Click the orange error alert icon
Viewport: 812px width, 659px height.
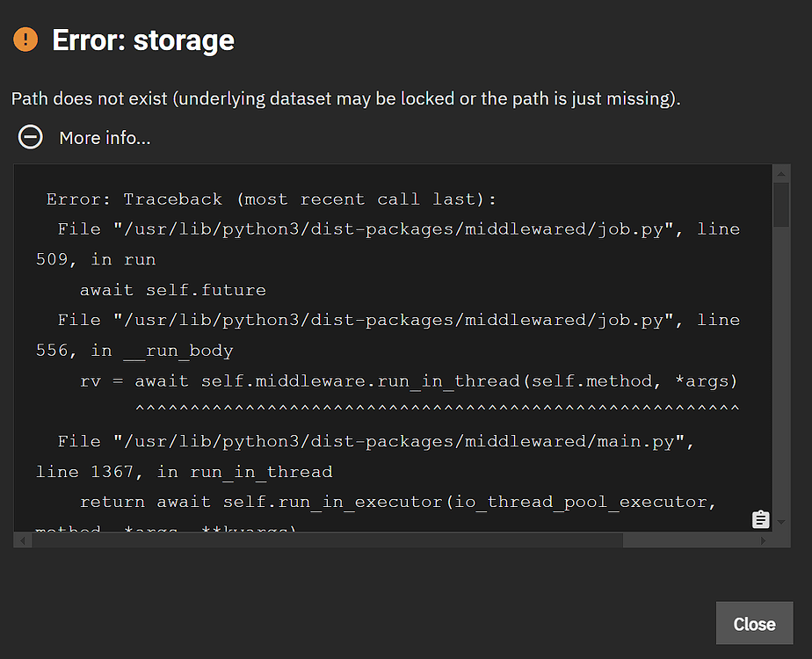click(25, 40)
